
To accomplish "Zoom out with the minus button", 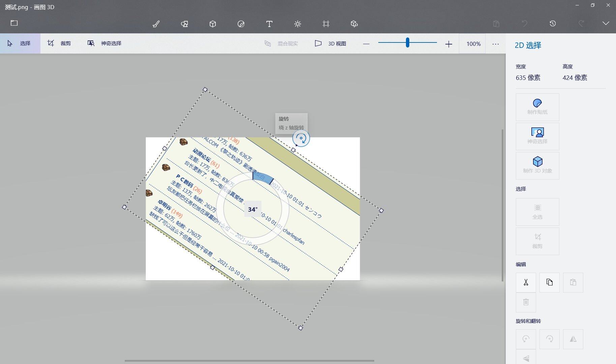I will (366, 44).
